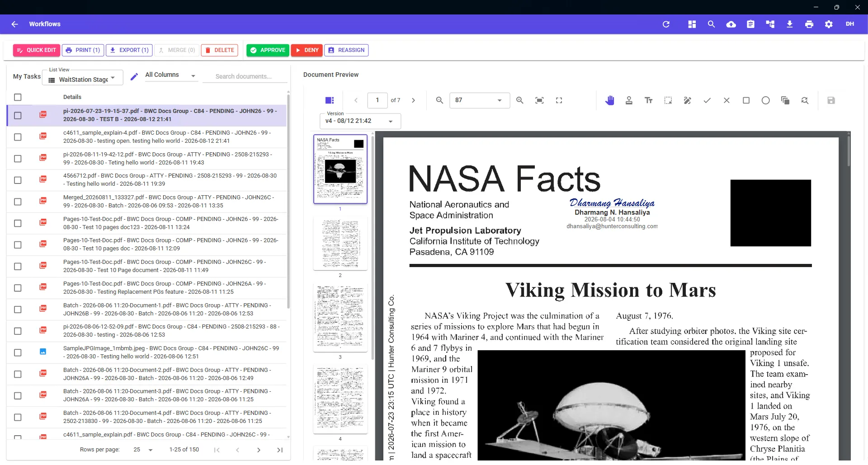Toggle the select-all header checkbox
This screenshot has height=465, width=868.
click(18, 97)
